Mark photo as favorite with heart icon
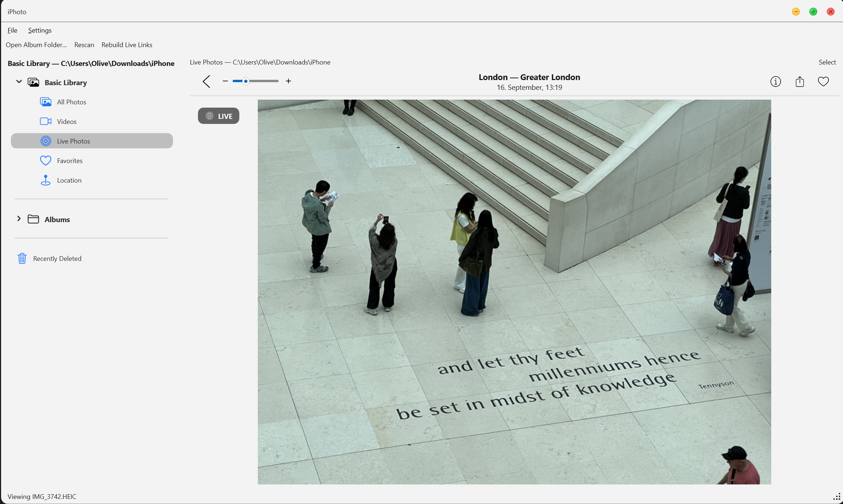The width and height of the screenshot is (843, 504). click(823, 82)
